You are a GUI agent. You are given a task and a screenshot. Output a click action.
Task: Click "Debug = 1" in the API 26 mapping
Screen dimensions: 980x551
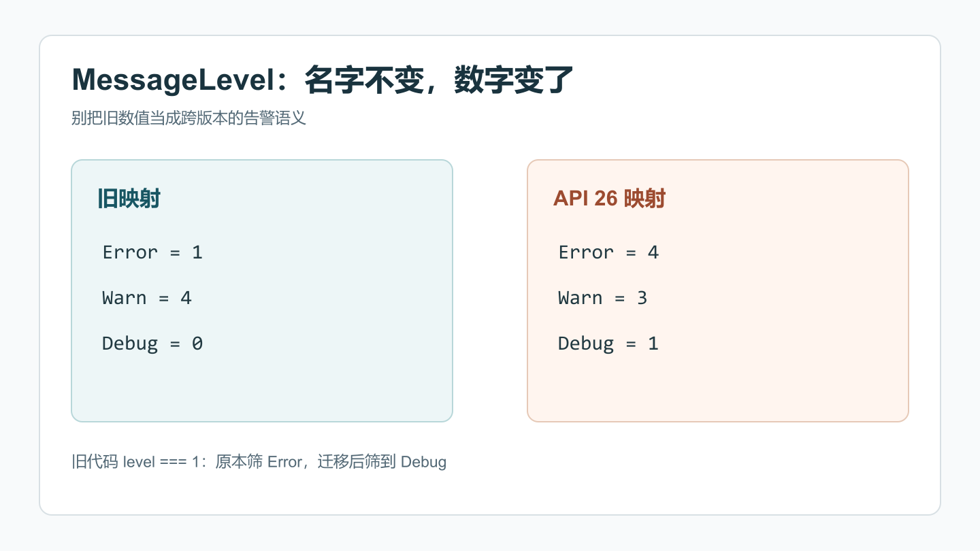click(x=608, y=344)
